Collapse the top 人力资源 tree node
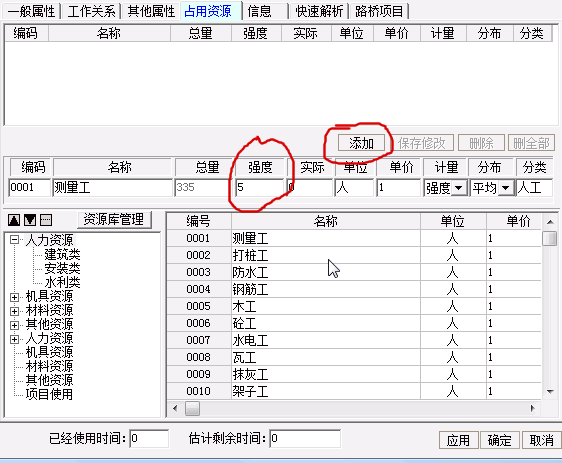The height and width of the screenshot is (463, 562). [x=14, y=240]
